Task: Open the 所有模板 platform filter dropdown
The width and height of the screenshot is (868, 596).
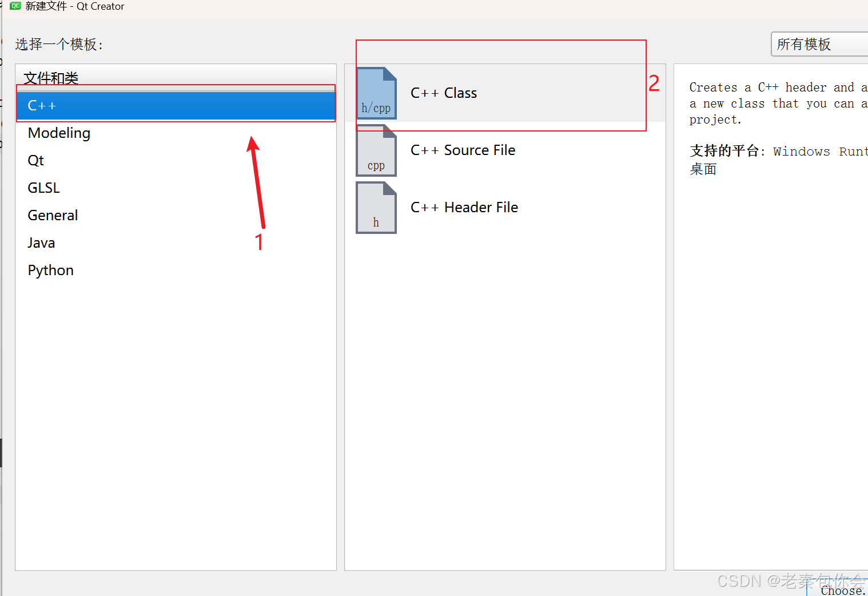Action: pyautogui.click(x=819, y=44)
